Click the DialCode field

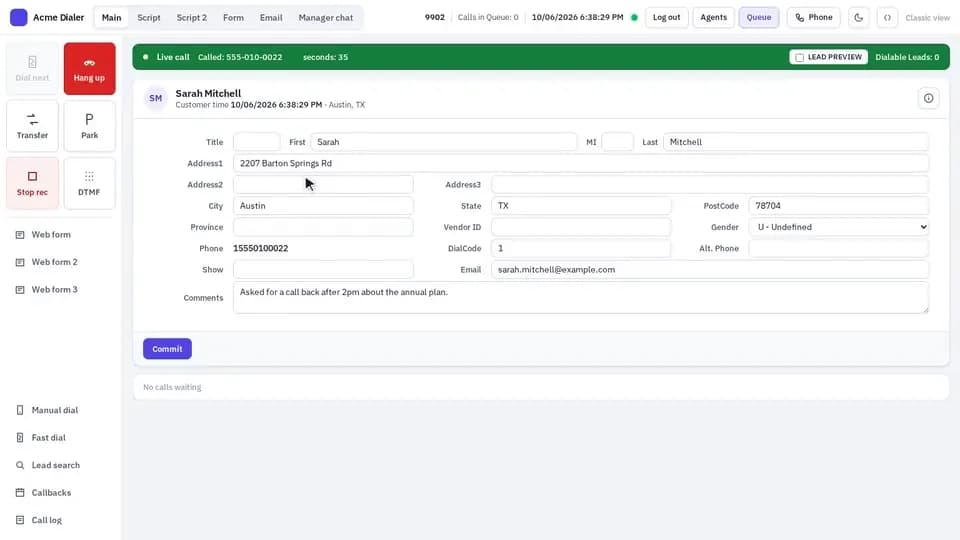(x=581, y=249)
